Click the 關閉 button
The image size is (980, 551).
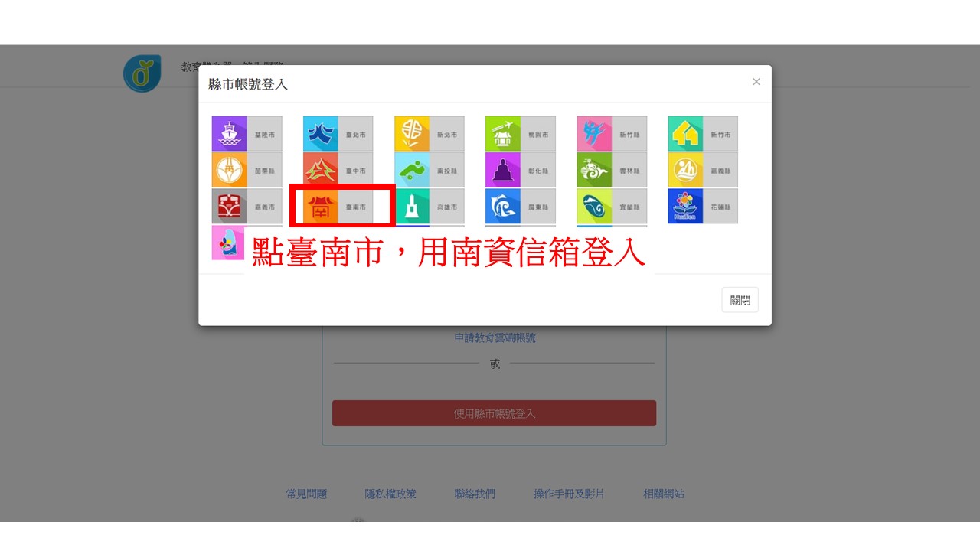[x=740, y=300]
